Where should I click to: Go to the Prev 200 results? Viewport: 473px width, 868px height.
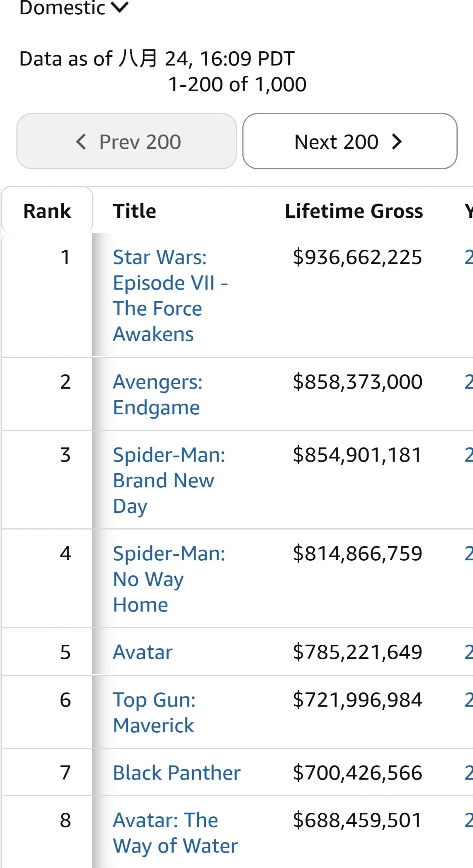click(x=127, y=141)
